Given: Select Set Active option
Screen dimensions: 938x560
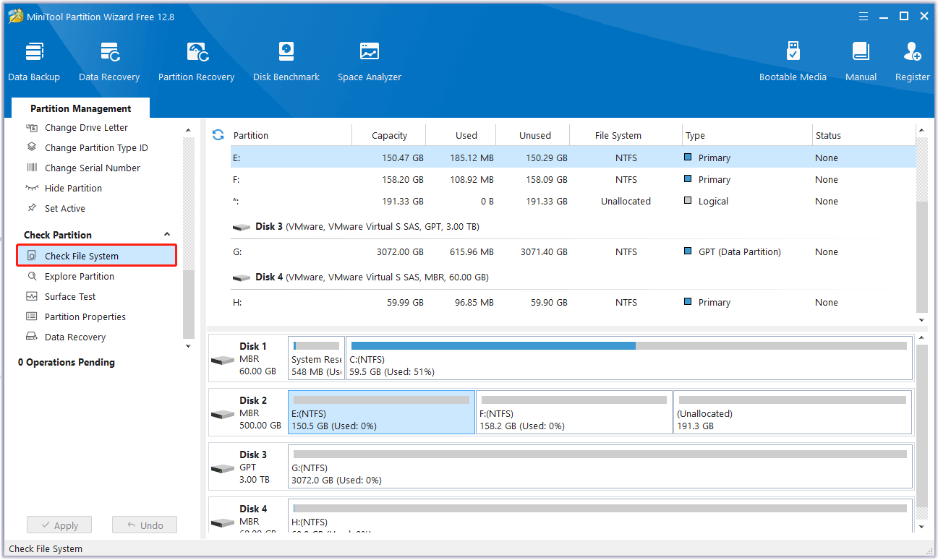Looking at the screenshot, I should pos(65,209).
